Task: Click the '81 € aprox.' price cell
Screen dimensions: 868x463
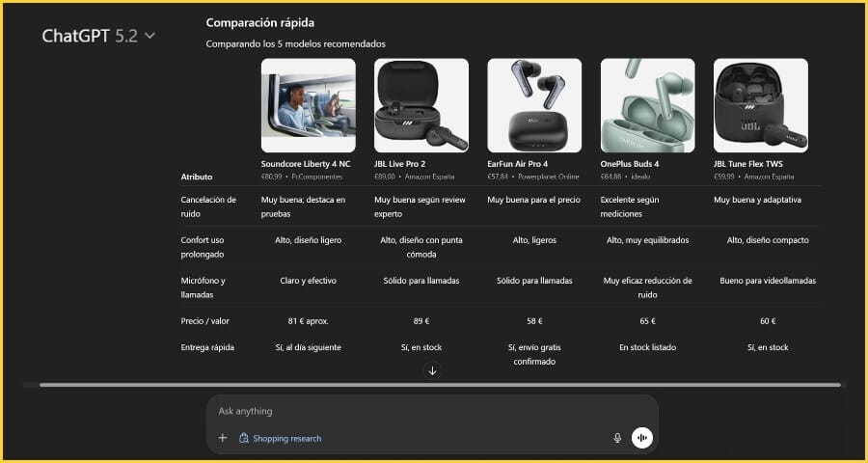Action: 309,321
